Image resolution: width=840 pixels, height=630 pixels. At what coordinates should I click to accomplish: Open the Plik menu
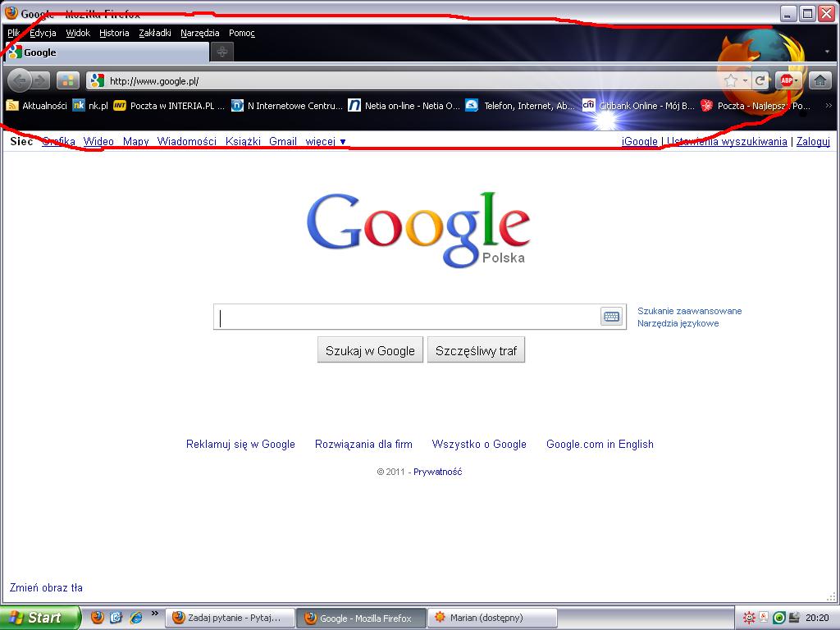pos(13,33)
